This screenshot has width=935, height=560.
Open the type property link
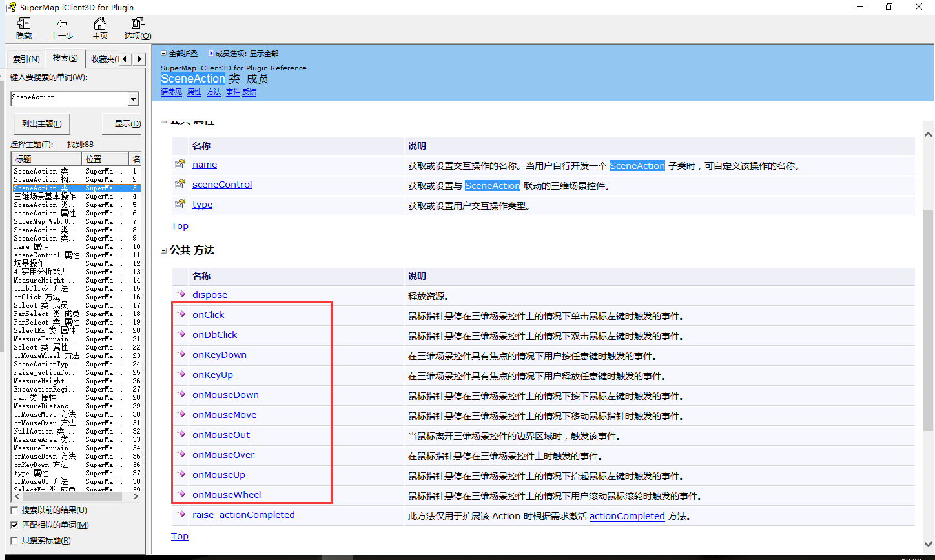pyautogui.click(x=202, y=205)
